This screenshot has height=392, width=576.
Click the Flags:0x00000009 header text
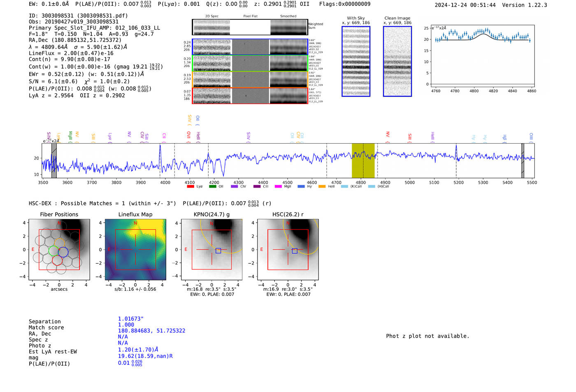pos(345,4)
